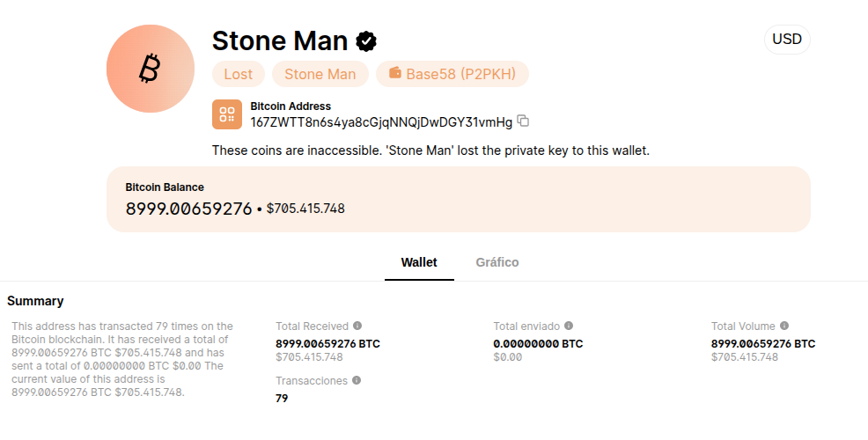Show the Total enviado info tooltip icon

[569, 326]
